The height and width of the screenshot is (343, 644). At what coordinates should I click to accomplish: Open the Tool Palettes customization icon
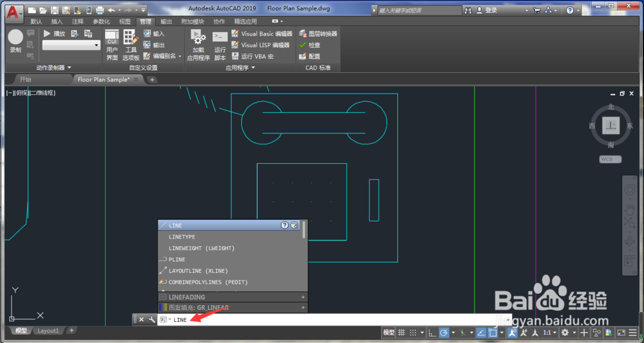click(x=131, y=45)
